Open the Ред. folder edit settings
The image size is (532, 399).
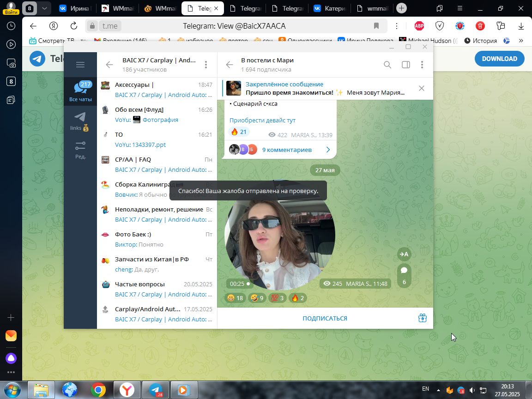click(x=80, y=150)
